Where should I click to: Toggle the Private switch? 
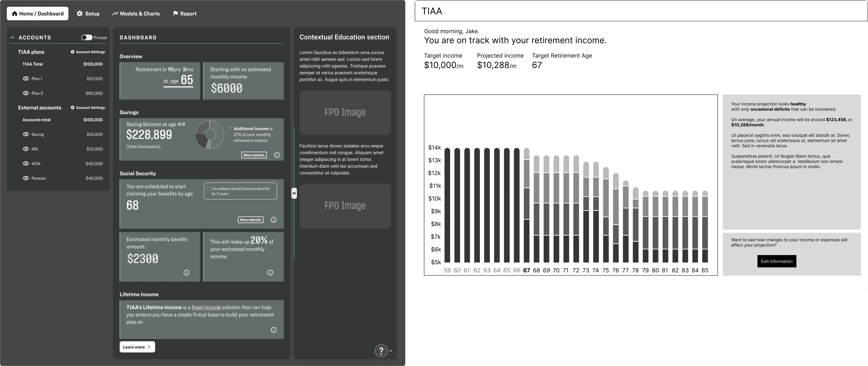point(87,37)
